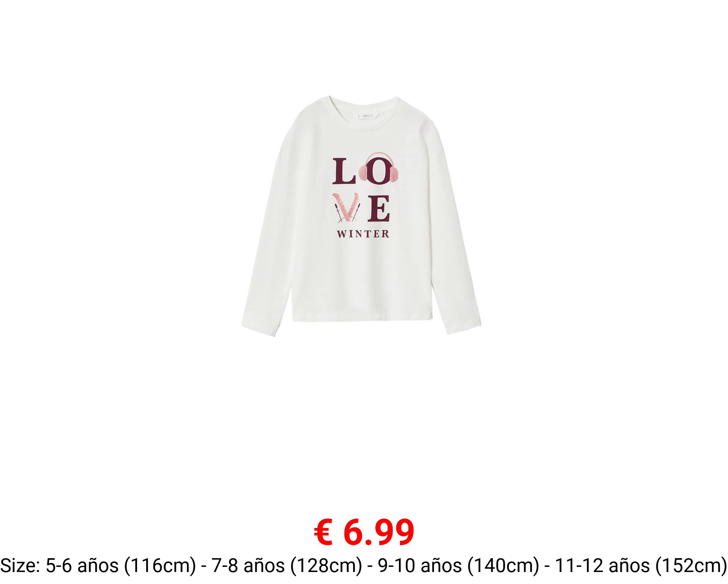Click the WINTER text printed on the shirt
Image resolution: width=728 pixels, height=584 pixels.
(363, 234)
